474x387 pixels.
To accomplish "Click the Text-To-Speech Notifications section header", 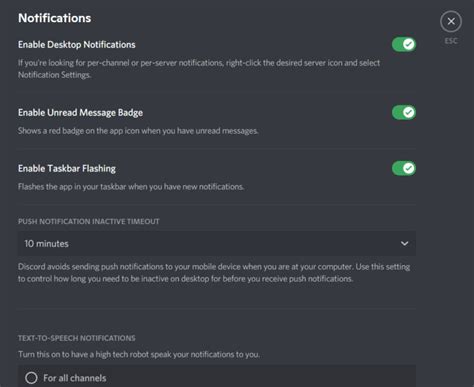I will coord(77,338).
